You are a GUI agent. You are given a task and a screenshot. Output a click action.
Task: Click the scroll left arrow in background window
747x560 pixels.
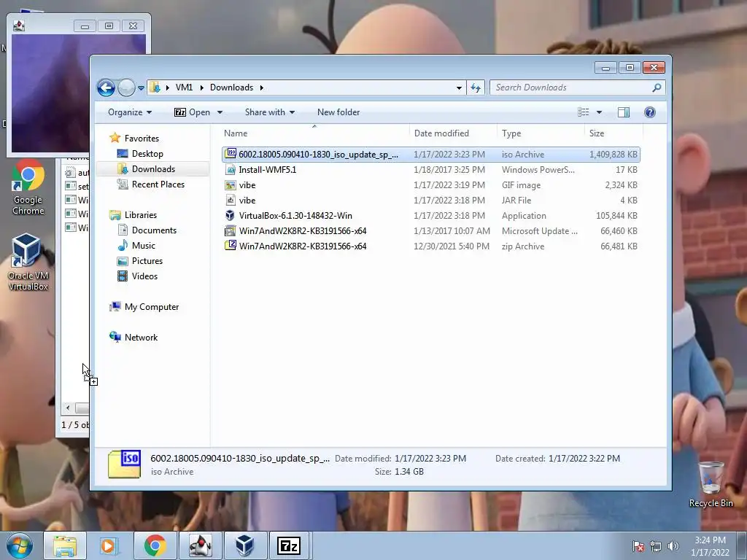68,408
